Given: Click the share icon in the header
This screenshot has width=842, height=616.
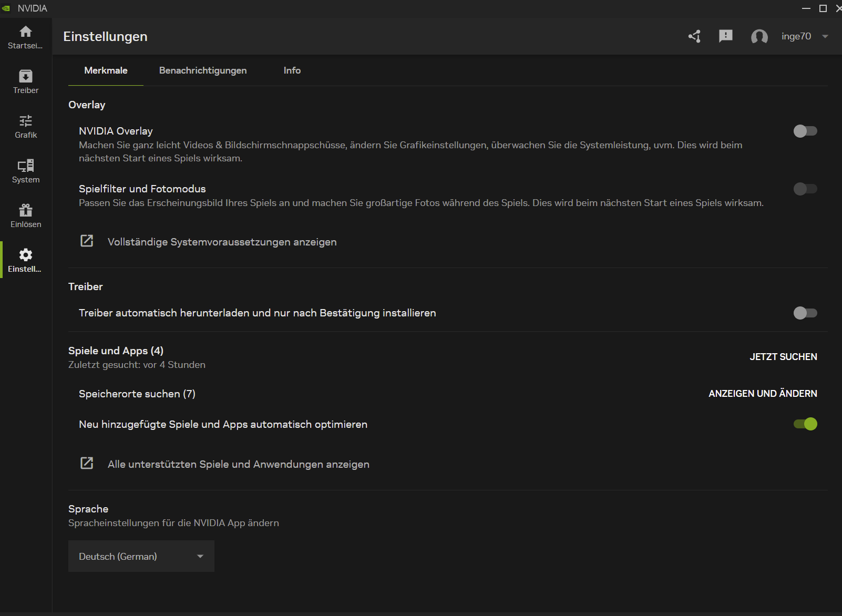Looking at the screenshot, I should 694,36.
